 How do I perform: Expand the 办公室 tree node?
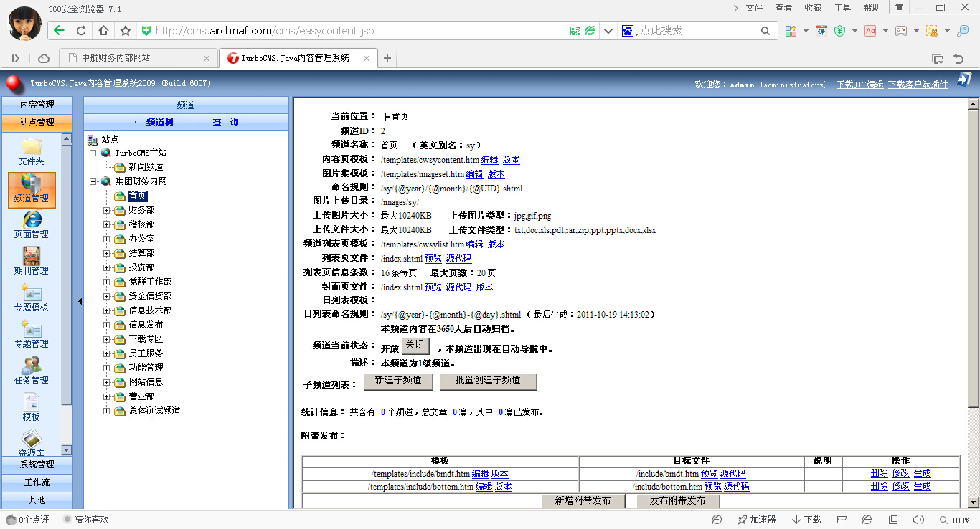pos(106,239)
